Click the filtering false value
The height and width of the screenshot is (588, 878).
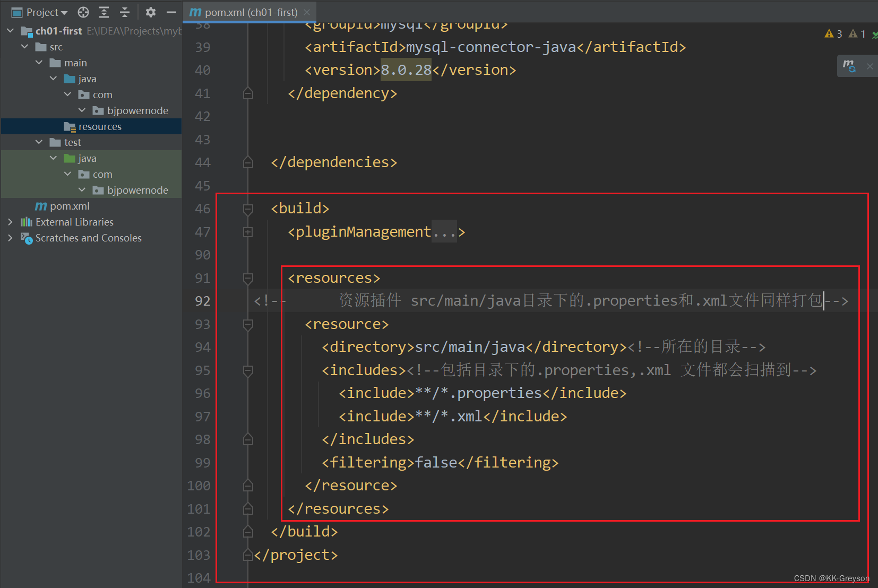point(436,463)
